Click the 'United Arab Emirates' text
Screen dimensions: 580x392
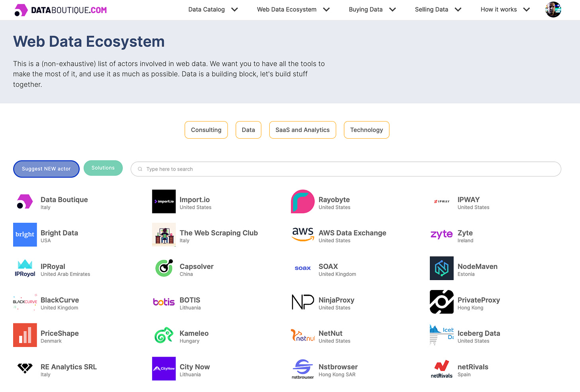click(x=65, y=274)
